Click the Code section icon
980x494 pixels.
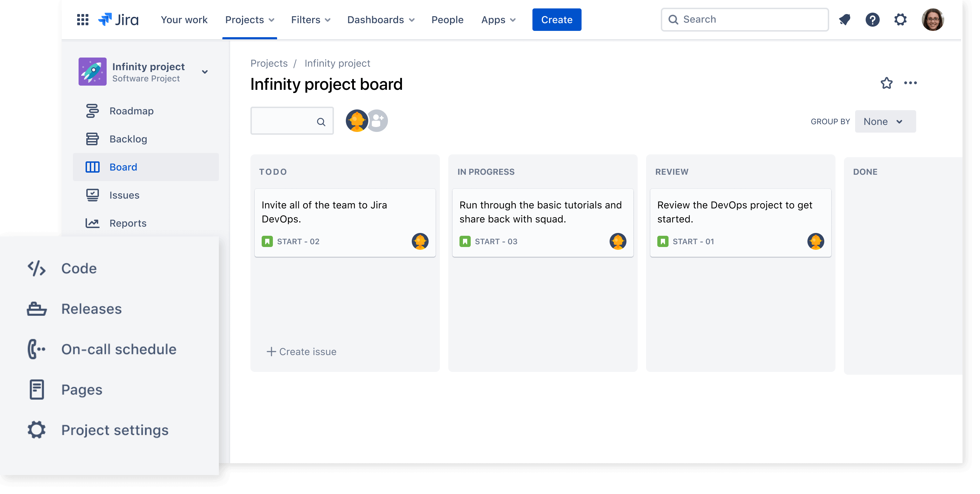[x=36, y=268]
